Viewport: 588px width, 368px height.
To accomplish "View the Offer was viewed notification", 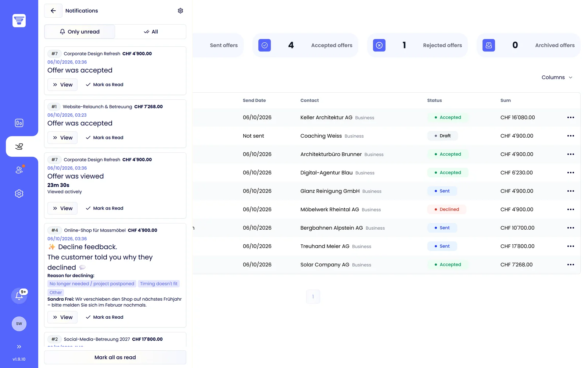I will [62, 208].
